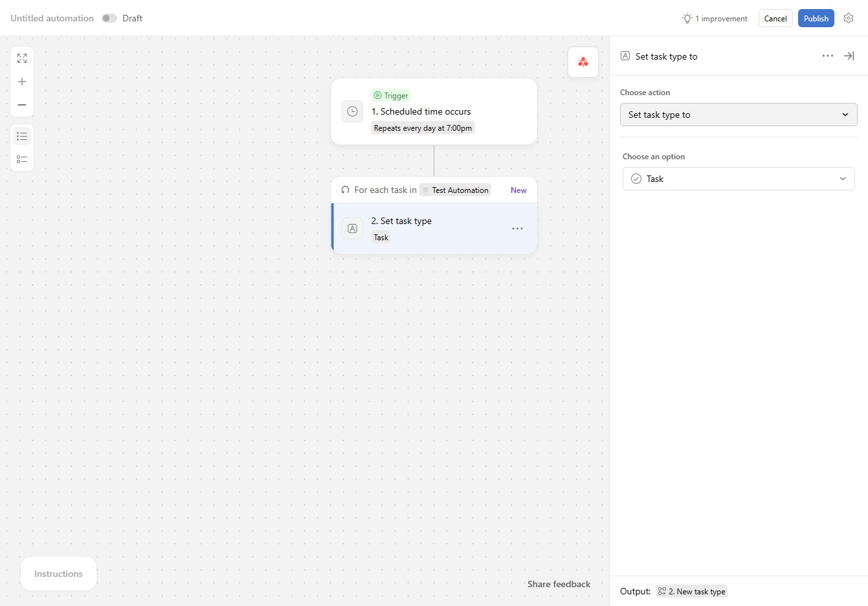Open more options in the side panel header

(828, 56)
